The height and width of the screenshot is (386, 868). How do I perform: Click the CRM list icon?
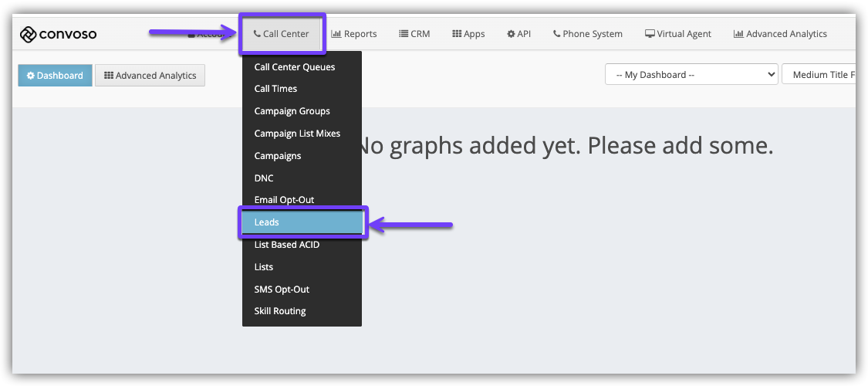pos(404,34)
